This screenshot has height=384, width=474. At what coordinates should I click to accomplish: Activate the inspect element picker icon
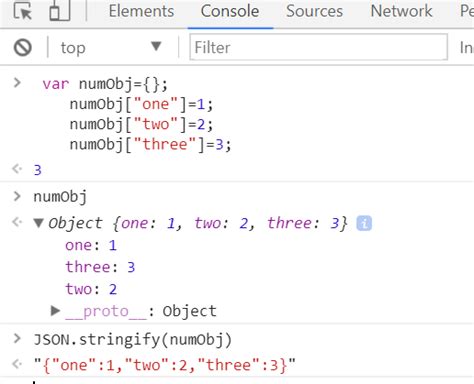tap(22, 11)
